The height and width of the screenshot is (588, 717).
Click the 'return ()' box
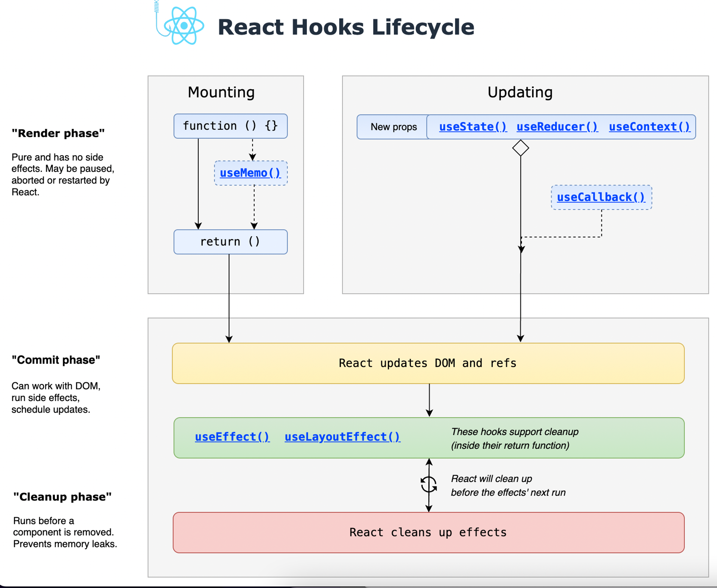coord(231,242)
